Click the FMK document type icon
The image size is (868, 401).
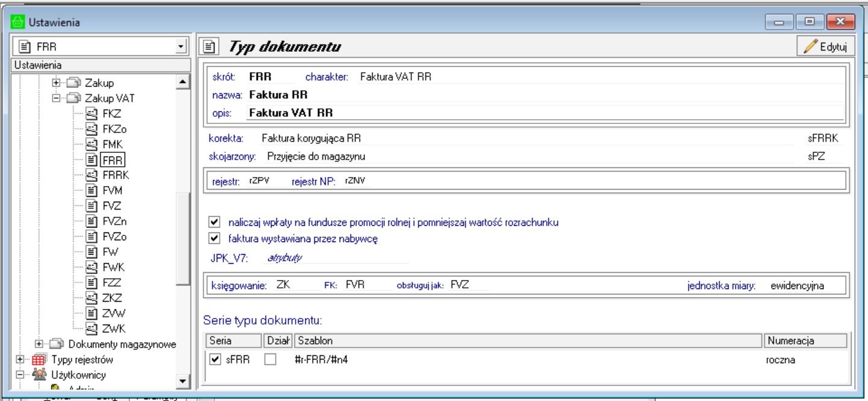click(92, 144)
